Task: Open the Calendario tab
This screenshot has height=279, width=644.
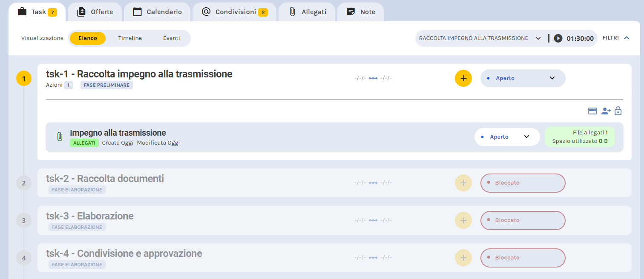Action: point(157,12)
